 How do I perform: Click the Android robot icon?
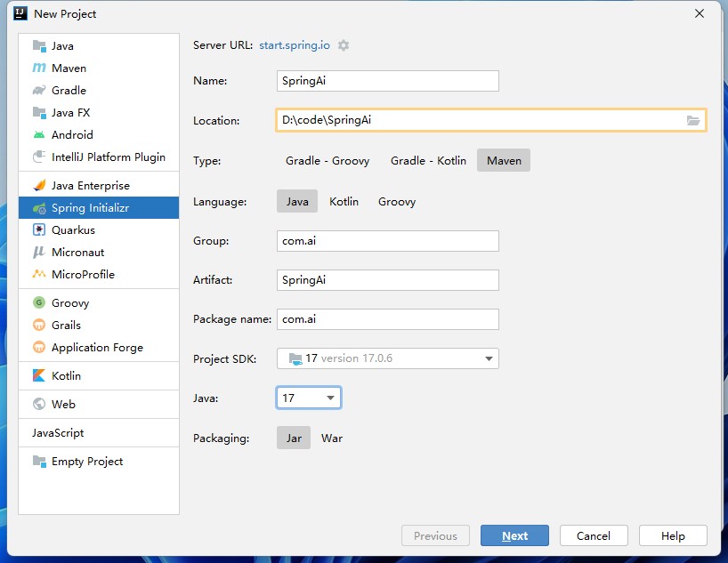[39, 134]
